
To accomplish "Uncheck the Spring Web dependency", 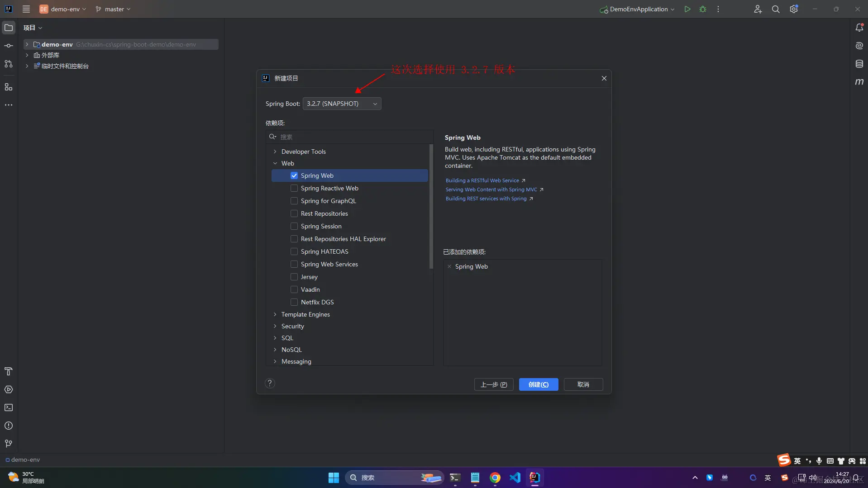I will 294,175.
